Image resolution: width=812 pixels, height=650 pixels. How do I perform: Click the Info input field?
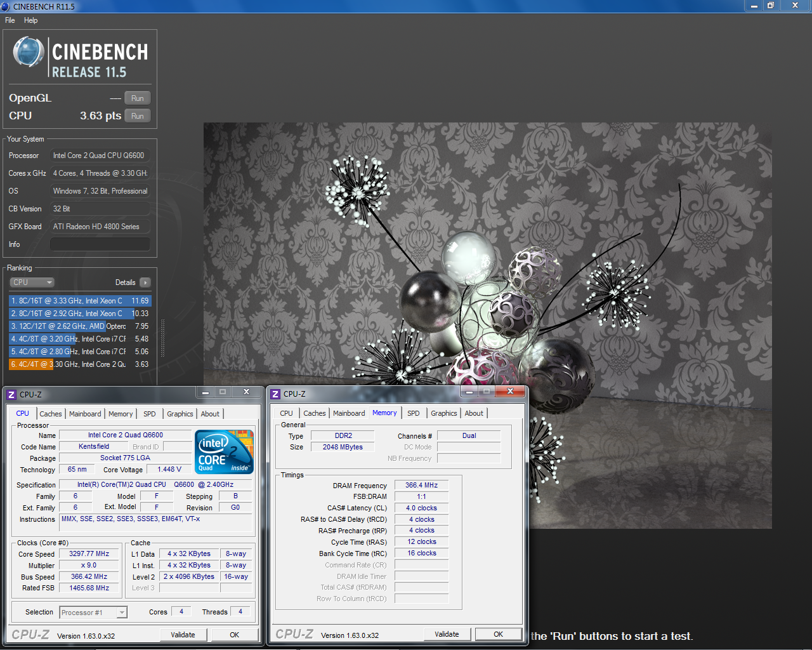point(100,244)
